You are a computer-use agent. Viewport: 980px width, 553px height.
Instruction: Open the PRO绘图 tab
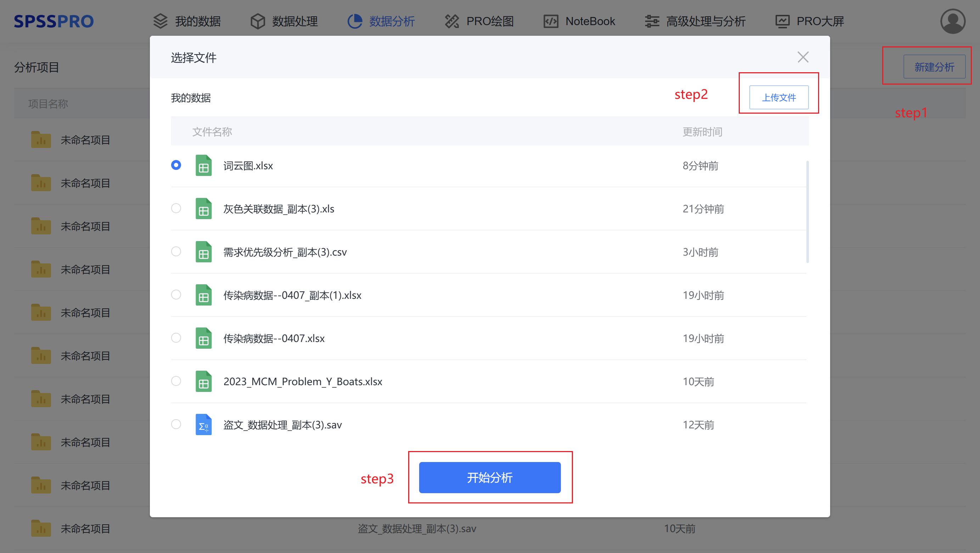pyautogui.click(x=479, y=21)
